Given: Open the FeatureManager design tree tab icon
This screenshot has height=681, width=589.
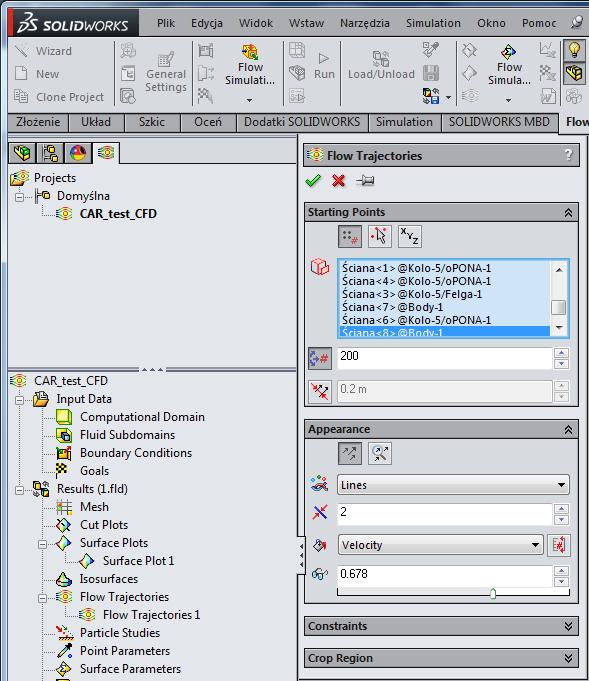Looking at the screenshot, I should 22,153.
